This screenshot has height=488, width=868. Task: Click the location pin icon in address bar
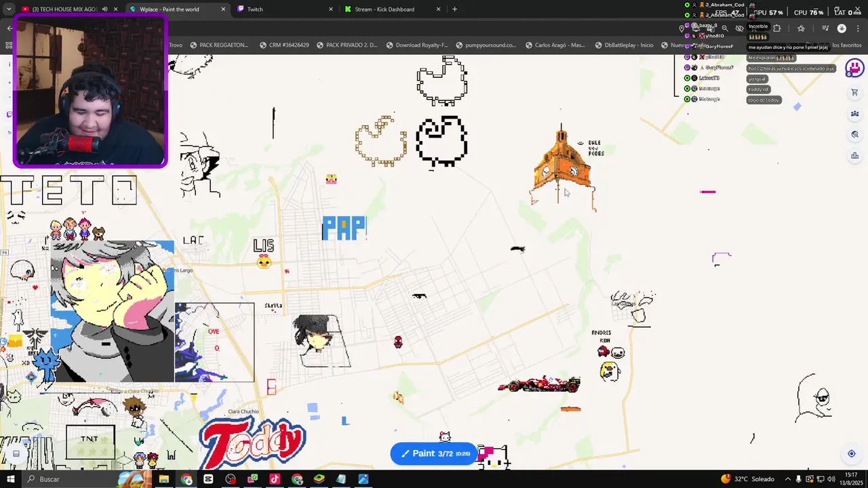pyautogui.click(x=682, y=28)
